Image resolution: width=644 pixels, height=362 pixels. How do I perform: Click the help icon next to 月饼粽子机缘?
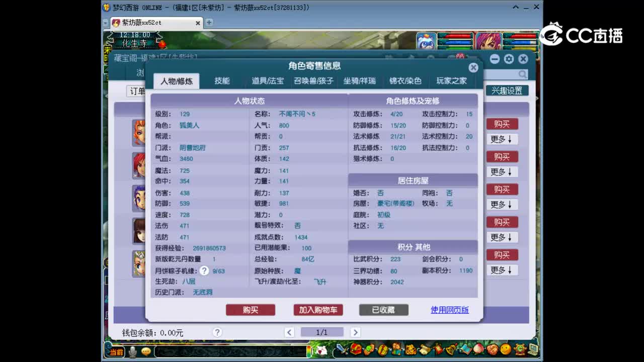click(x=204, y=270)
